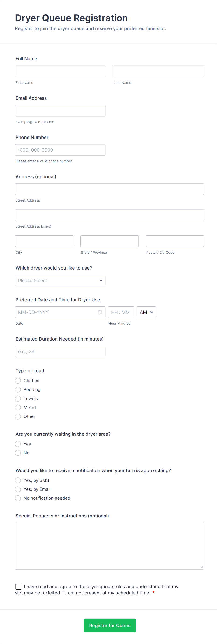Click the calendar icon in date field

(100, 312)
